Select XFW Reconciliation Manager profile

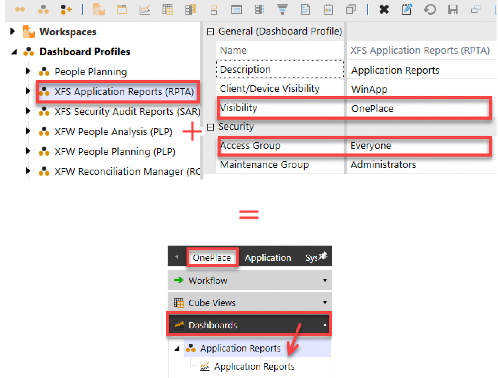(x=127, y=171)
